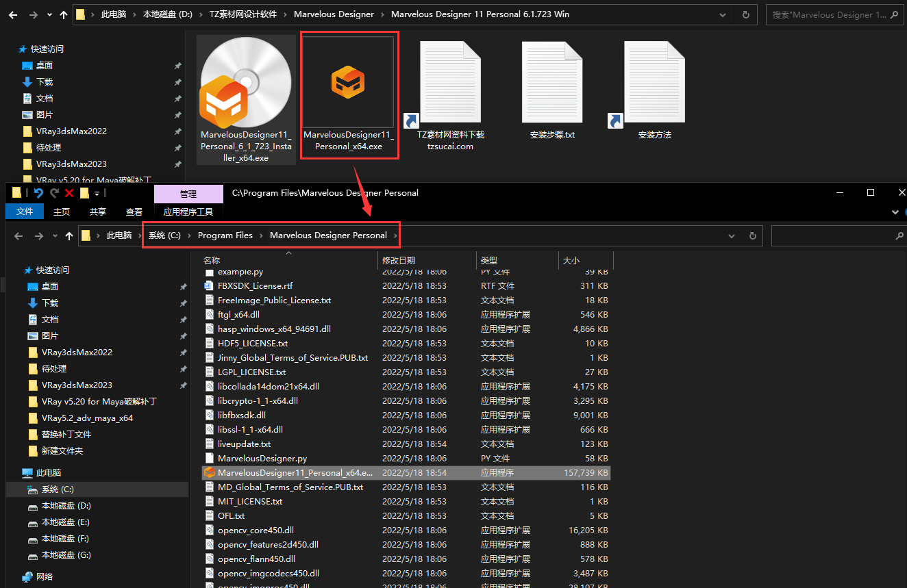
Task: Go up one level in back window
Action: (64, 14)
